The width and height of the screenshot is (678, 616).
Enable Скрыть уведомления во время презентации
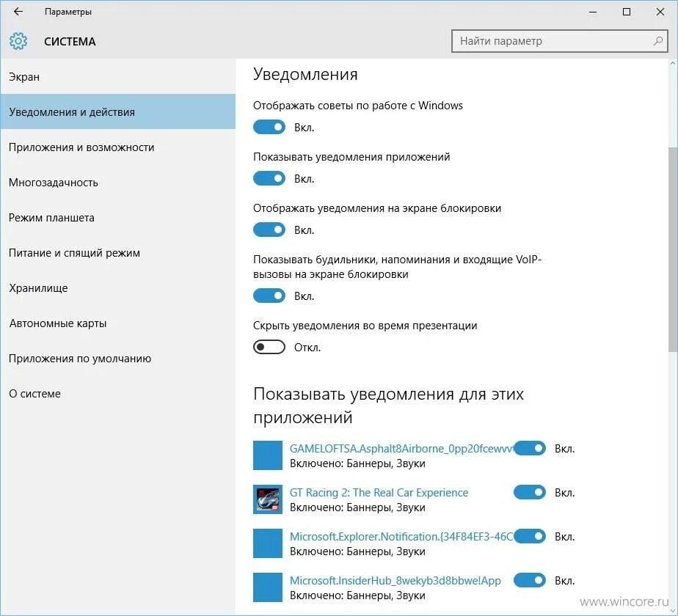[269, 347]
